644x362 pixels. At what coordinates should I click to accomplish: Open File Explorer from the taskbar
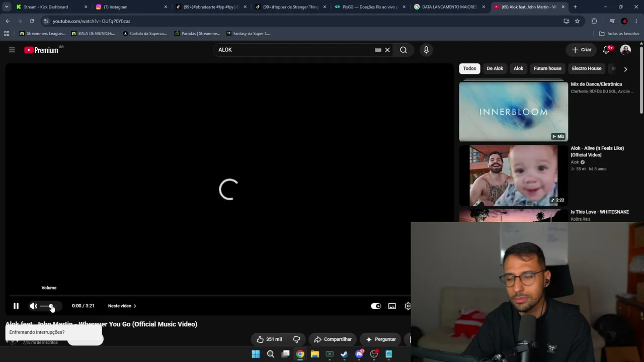(315, 354)
